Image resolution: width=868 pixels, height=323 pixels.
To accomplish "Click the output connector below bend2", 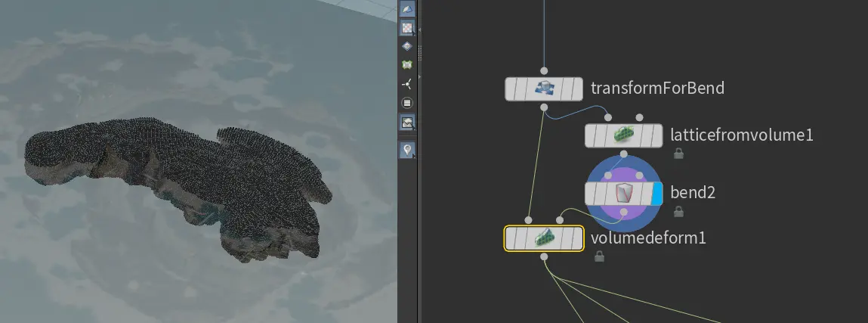I will pos(624,213).
